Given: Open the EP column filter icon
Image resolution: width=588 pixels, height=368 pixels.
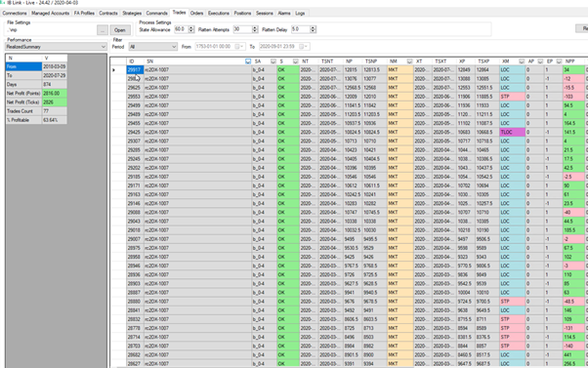Looking at the screenshot, I should click(x=559, y=61).
